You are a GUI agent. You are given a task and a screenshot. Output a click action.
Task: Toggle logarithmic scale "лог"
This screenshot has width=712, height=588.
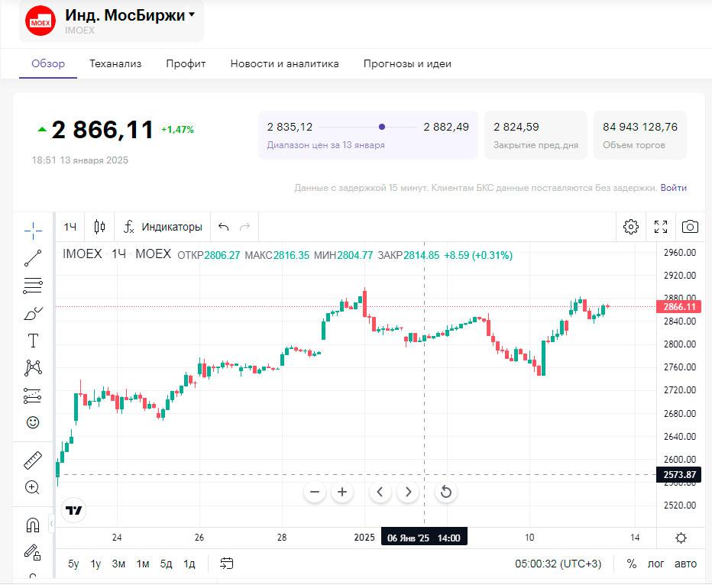click(x=656, y=564)
